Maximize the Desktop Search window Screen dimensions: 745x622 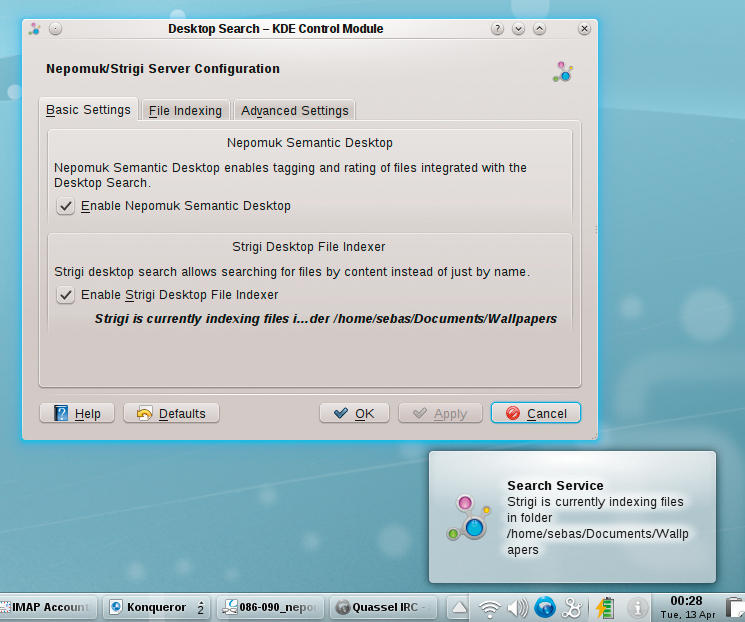(539, 29)
